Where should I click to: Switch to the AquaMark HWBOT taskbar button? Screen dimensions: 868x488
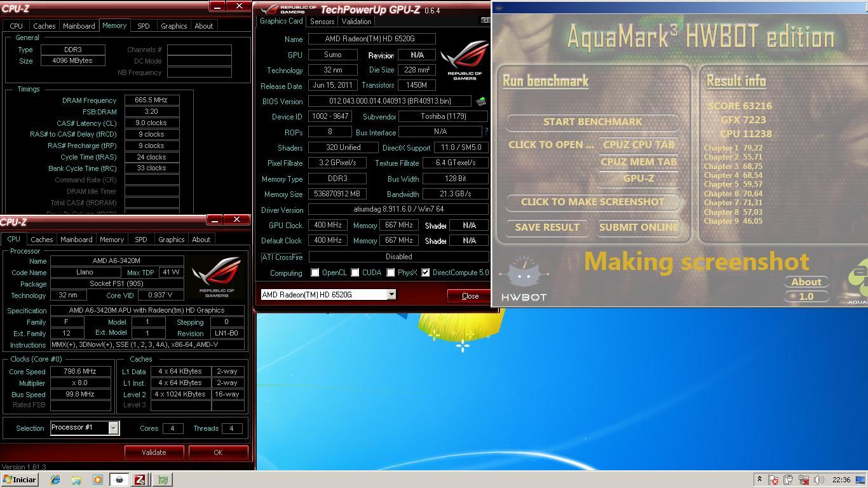click(x=119, y=480)
